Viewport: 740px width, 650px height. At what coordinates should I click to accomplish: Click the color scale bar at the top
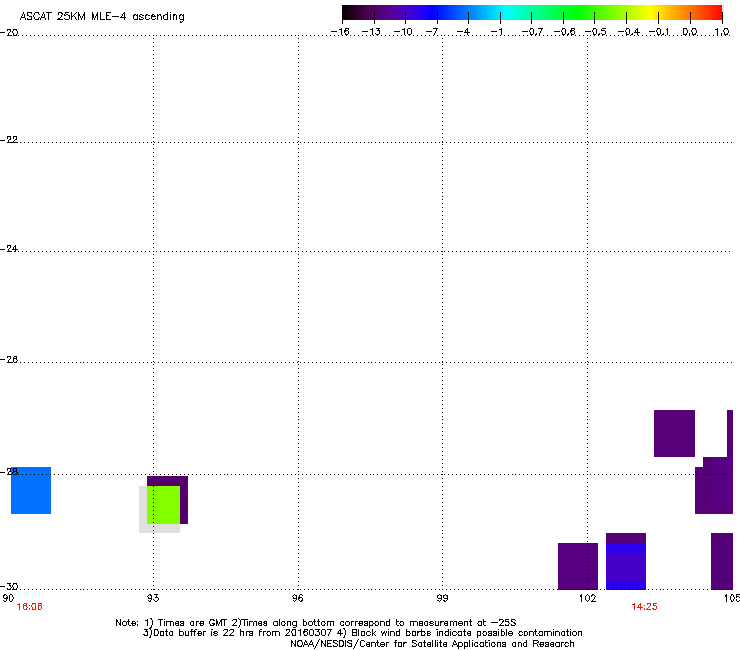tap(532, 13)
